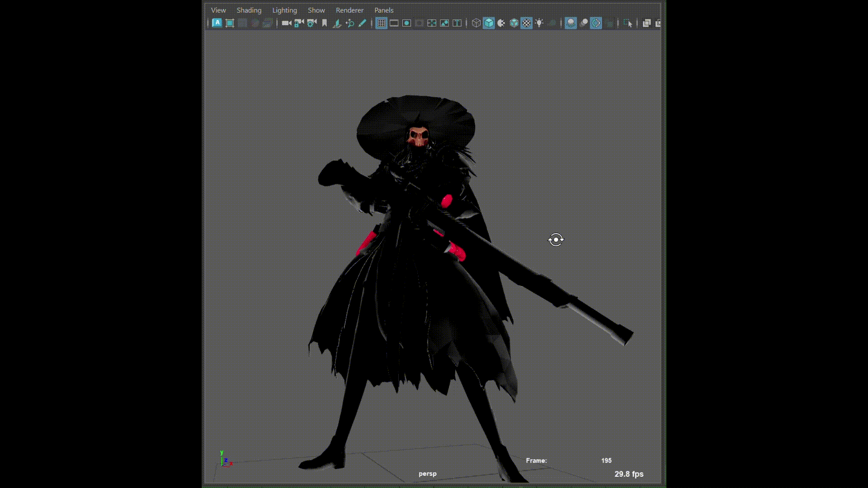Click the select camera icon
This screenshot has width=868, height=488.
pos(286,23)
